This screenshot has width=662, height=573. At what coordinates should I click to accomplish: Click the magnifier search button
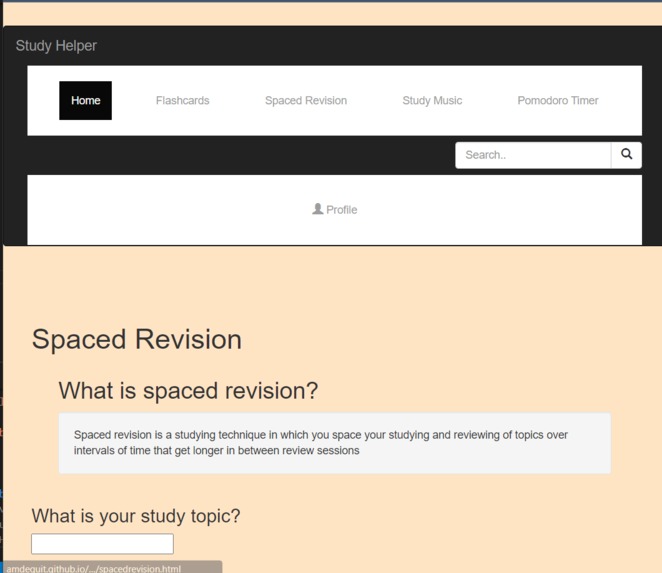tap(626, 155)
